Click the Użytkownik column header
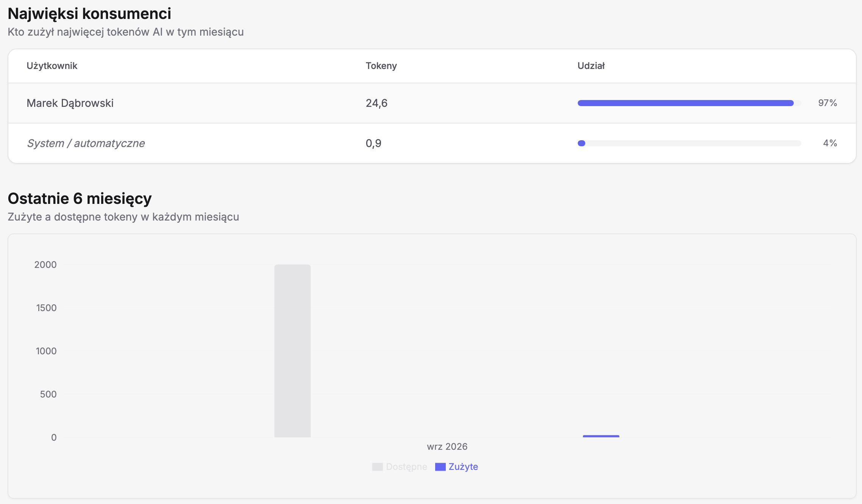 [52, 66]
